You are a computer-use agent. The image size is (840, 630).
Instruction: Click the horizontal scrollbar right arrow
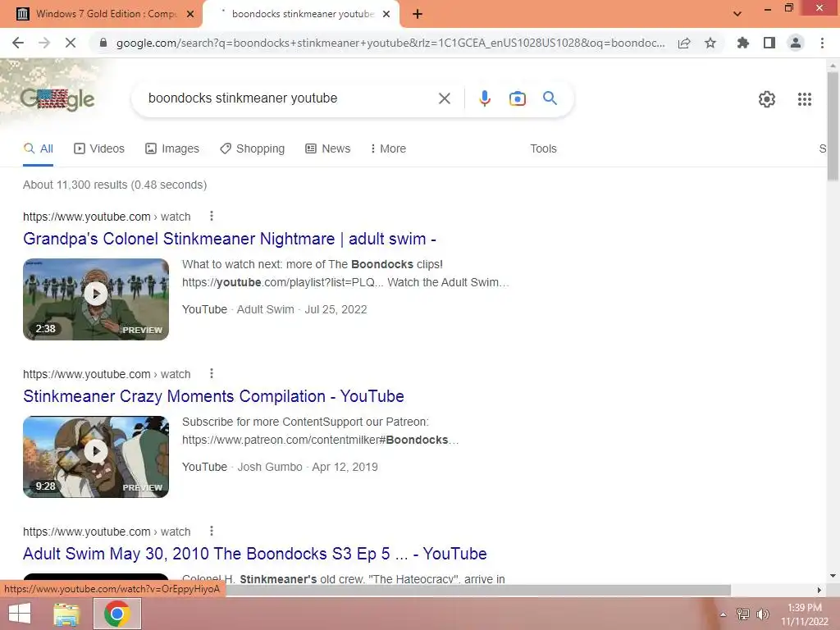pos(819,590)
